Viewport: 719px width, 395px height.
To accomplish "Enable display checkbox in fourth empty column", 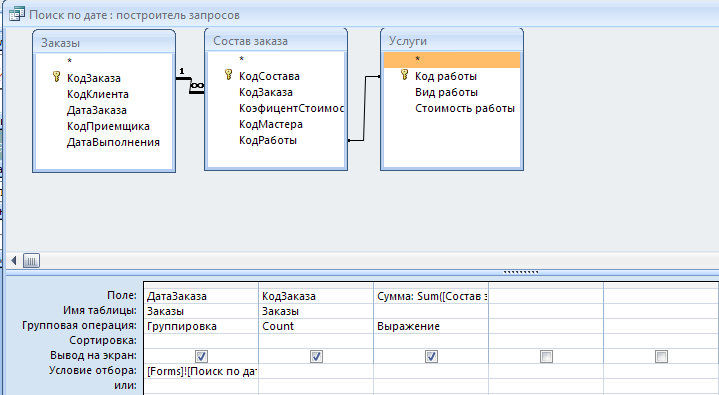I will tap(546, 356).
